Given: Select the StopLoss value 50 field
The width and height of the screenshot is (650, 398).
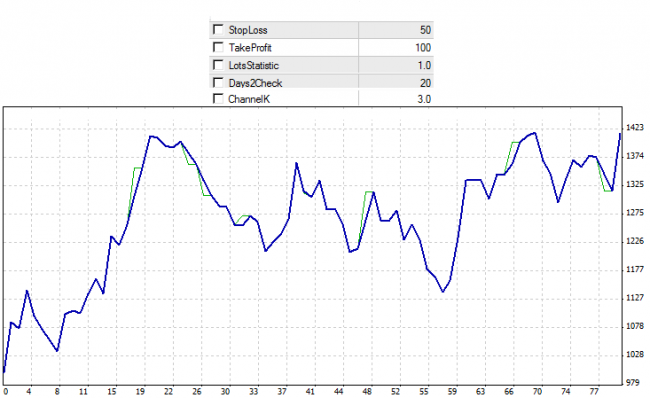Looking at the screenshot, I should click(x=396, y=30).
